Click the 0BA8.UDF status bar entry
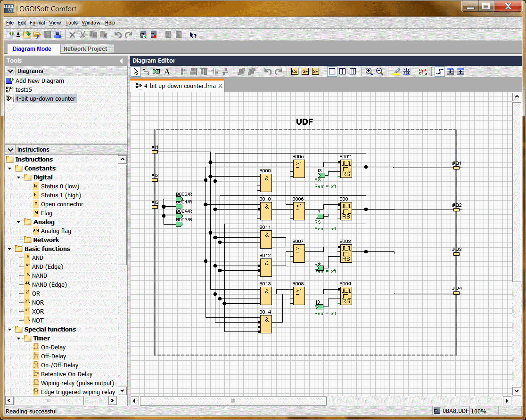Screen dimensions: 526x420 click(x=451, y=411)
